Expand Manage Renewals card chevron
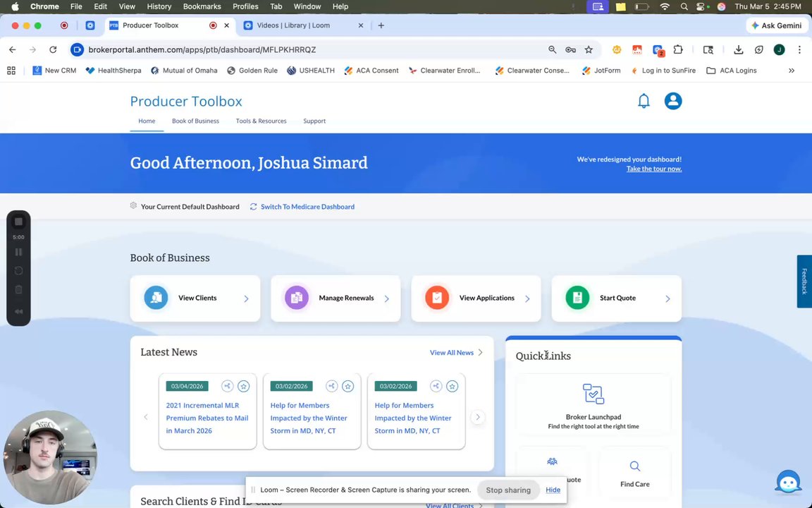The width and height of the screenshot is (812, 508). tap(386, 298)
